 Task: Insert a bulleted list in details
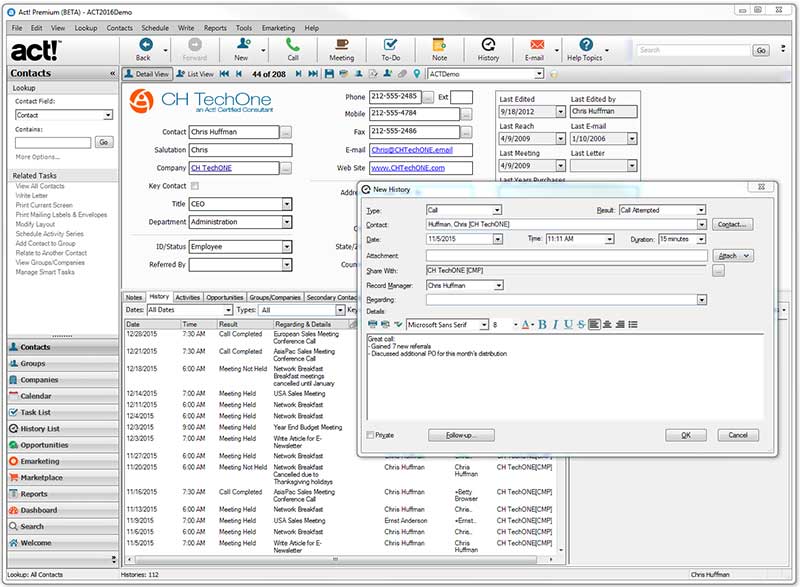633,324
